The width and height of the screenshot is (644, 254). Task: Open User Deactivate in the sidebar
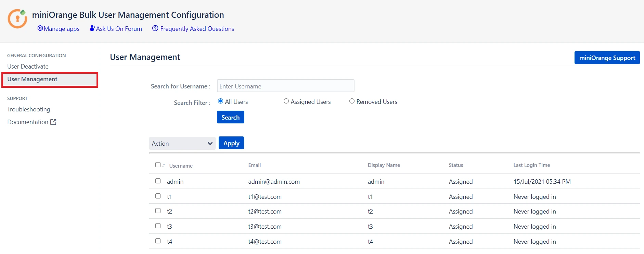tap(28, 66)
